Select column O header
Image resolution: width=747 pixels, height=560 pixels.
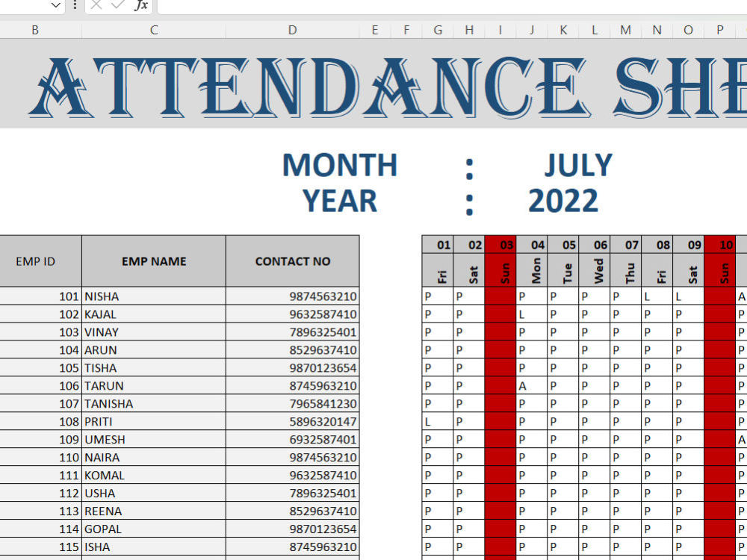click(689, 30)
